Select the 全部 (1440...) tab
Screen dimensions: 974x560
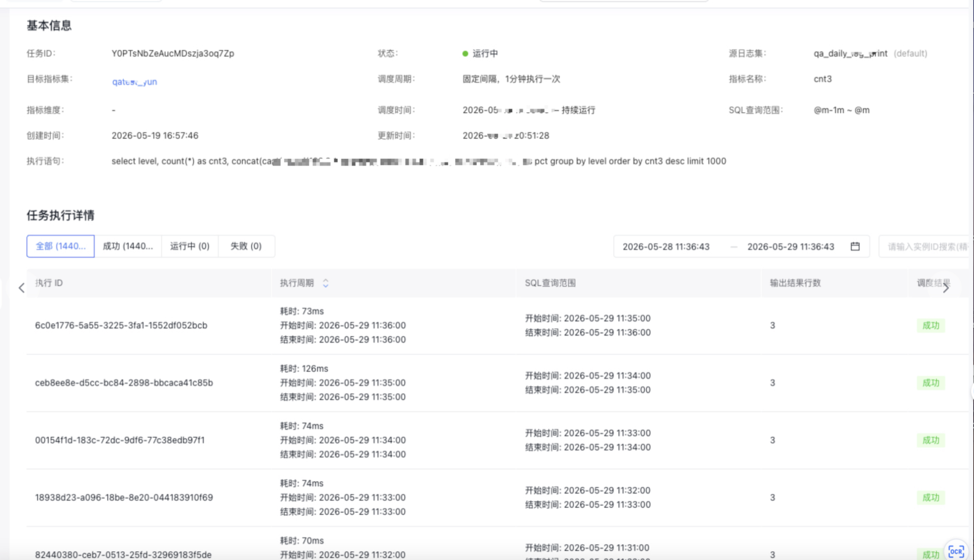[60, 246]
